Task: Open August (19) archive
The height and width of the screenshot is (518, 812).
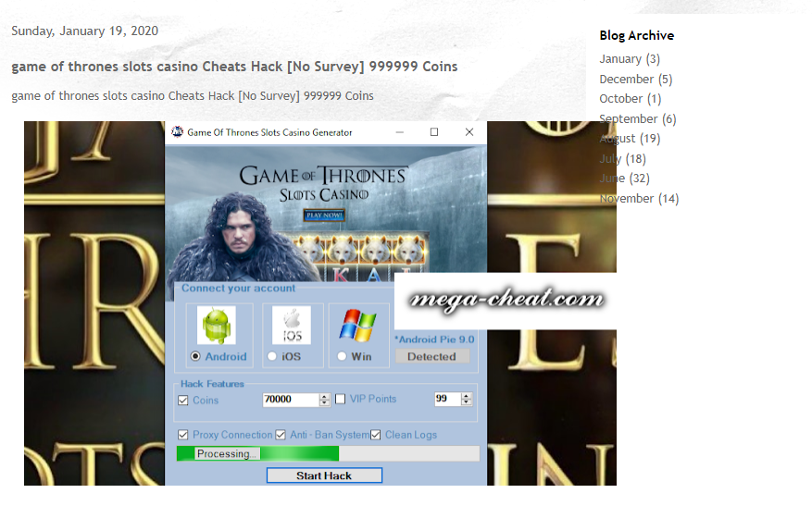Action: pos(630,139)
